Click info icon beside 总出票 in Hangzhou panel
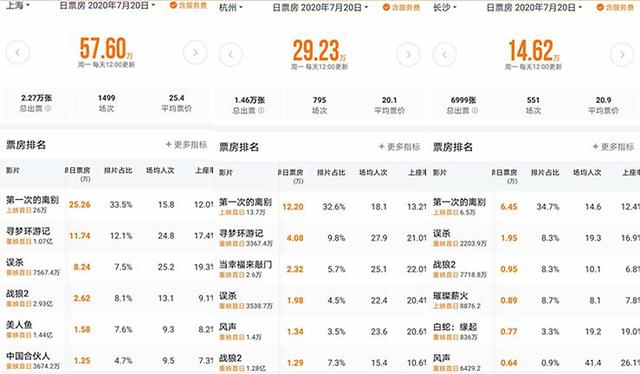This screenshot has height=374, width=640. (261, 111)
